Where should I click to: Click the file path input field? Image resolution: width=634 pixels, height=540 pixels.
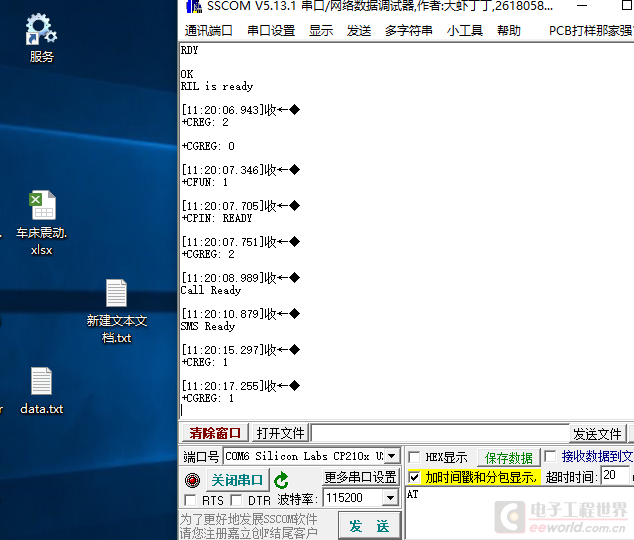point(440,433)
